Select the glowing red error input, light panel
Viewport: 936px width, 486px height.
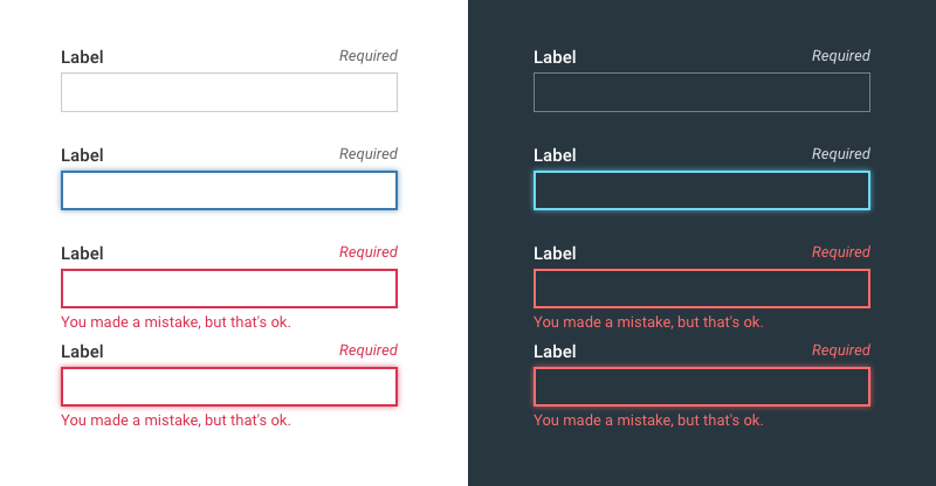229,386
